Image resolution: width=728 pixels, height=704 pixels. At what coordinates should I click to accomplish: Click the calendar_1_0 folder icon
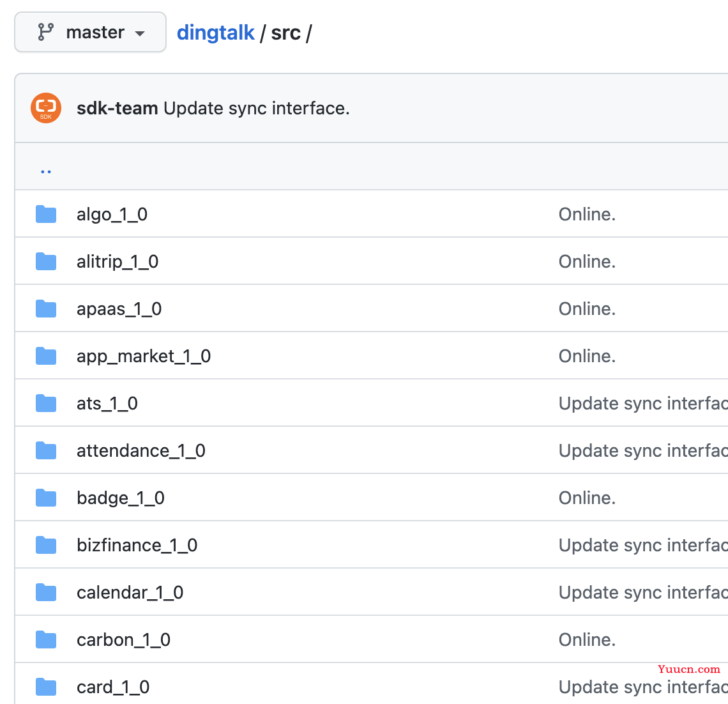46,593
